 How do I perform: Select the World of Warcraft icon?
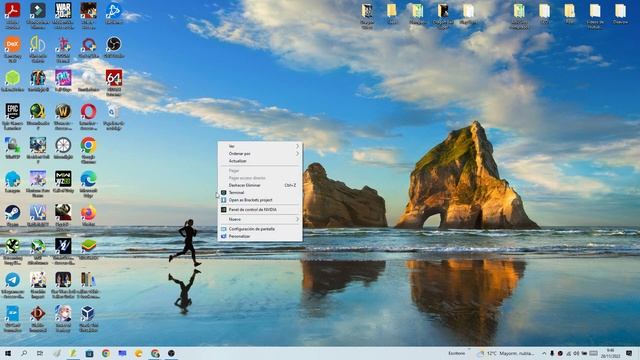[63, 111]
